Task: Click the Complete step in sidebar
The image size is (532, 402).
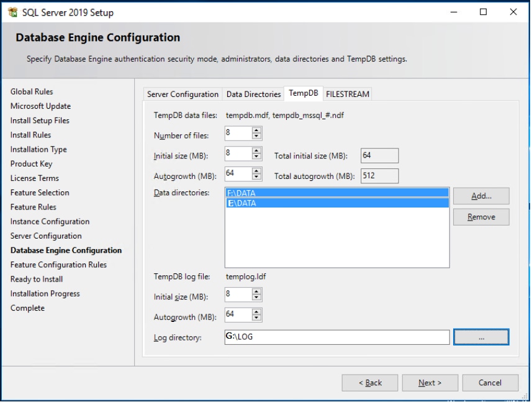Action: tap(27, 308)
